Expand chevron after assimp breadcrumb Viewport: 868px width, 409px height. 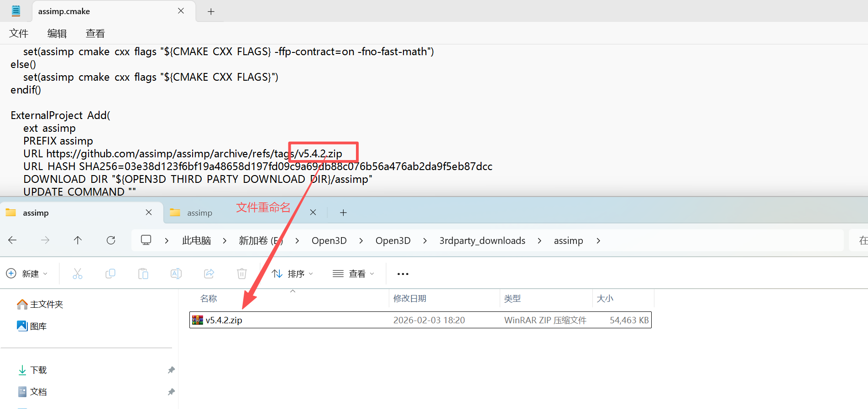598,241
